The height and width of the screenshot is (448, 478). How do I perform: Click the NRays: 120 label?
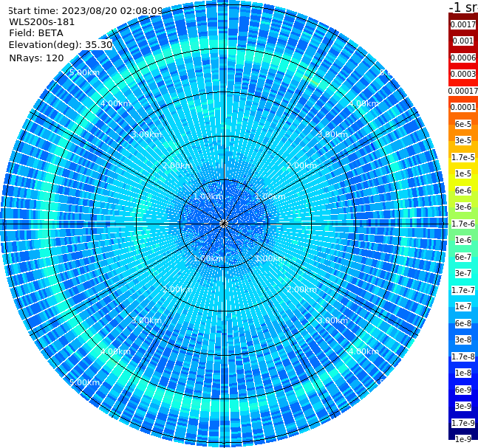pos(36,58)
